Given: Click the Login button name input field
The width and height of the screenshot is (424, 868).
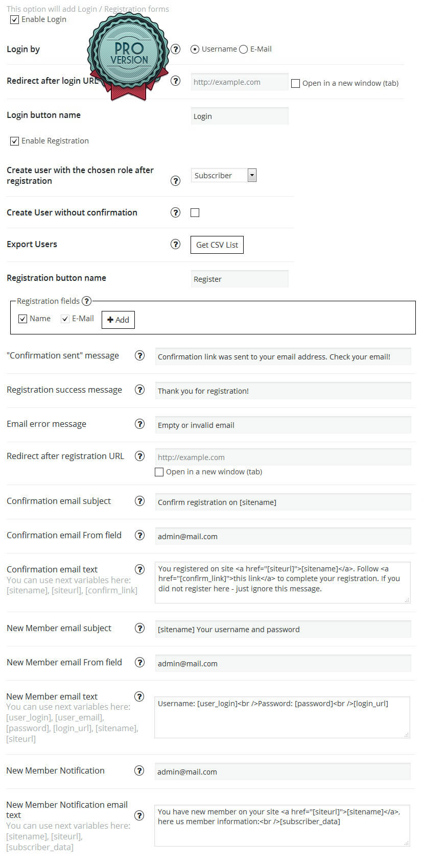Looking at the screenshot, I should (x=240, y=116).
